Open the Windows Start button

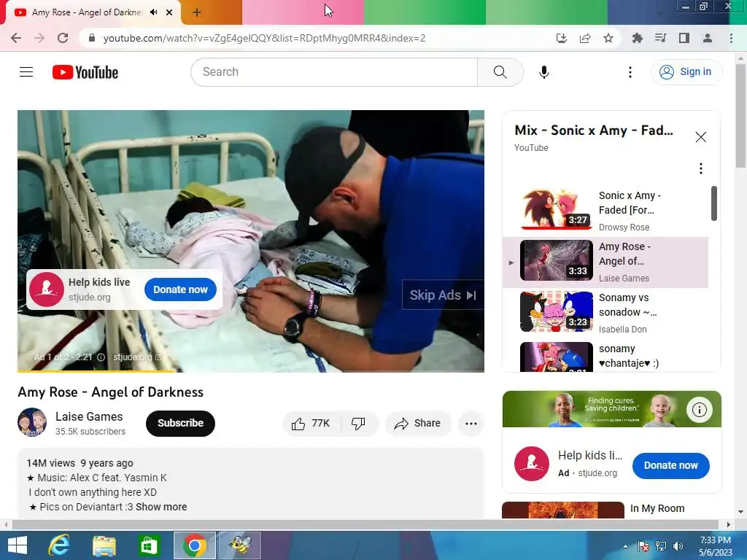tap(18, 545)
